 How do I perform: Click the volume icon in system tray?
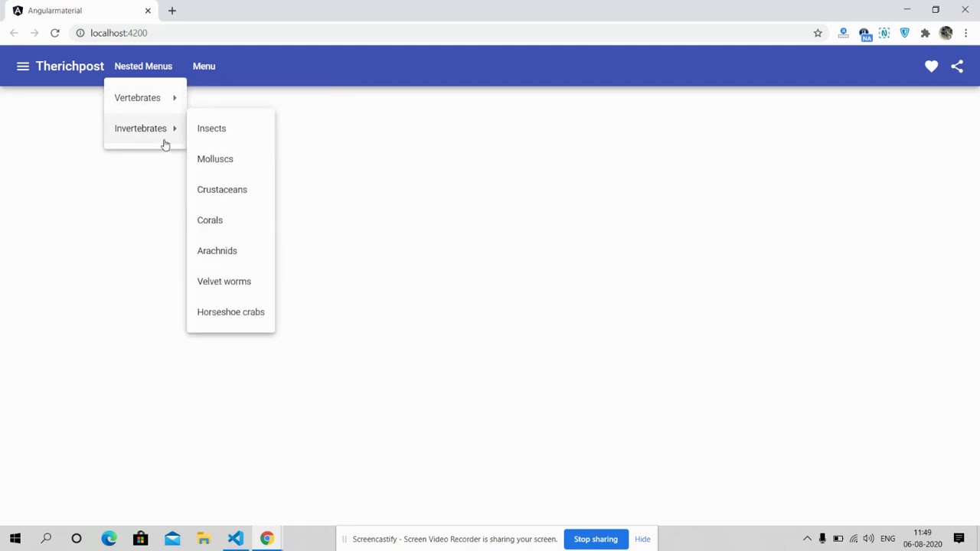(x=868, y=539)
